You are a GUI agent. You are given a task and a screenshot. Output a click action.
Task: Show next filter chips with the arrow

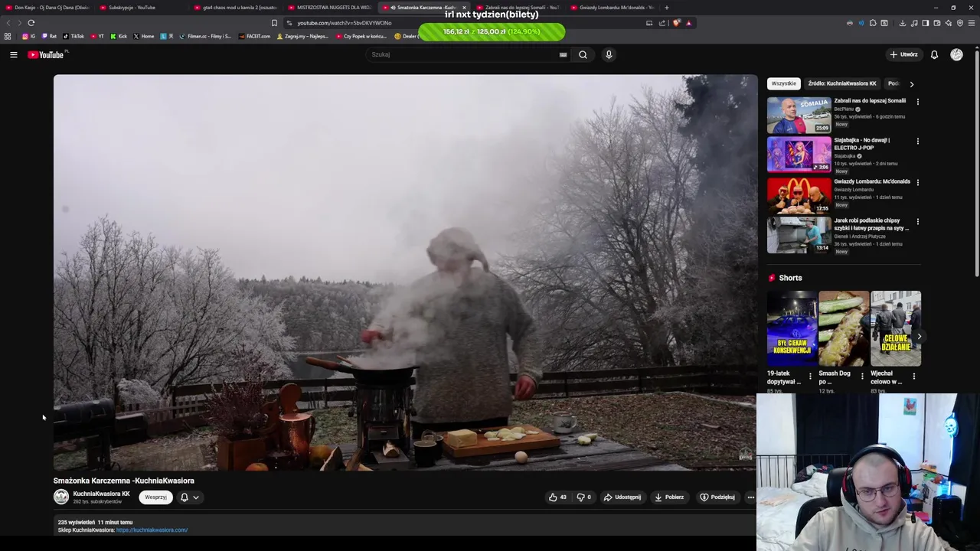click(x=911, y=83)
